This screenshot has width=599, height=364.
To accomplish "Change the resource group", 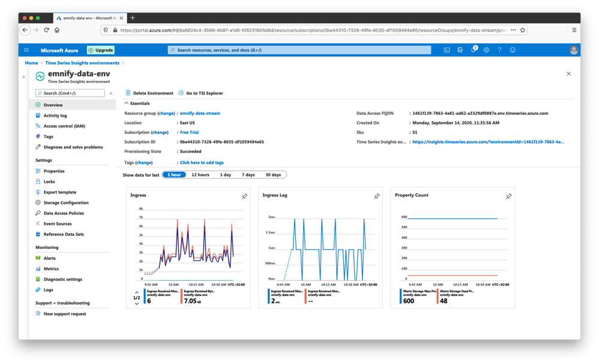I will click(166, 113).
